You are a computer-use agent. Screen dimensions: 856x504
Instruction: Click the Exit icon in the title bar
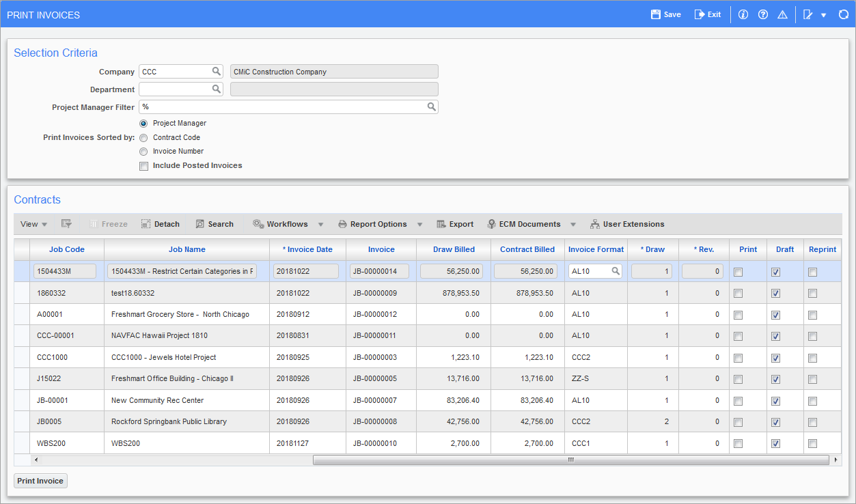[708, 14]
